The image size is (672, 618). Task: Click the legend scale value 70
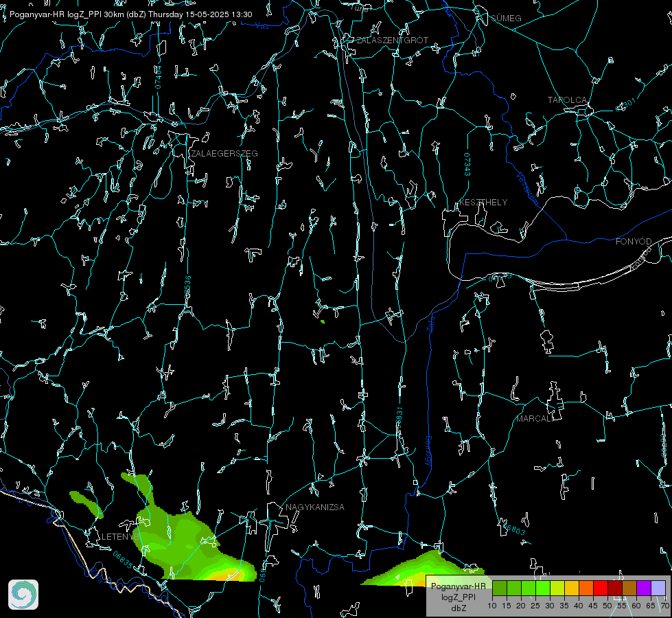[x=665, y=606]
